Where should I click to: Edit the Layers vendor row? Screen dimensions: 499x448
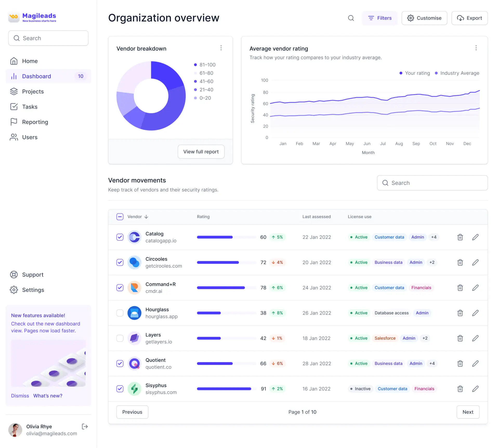[x=475, y=338]
